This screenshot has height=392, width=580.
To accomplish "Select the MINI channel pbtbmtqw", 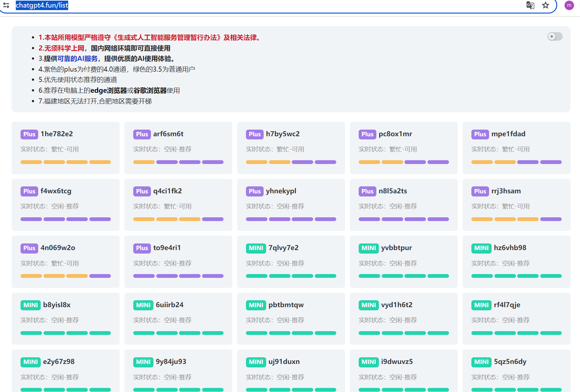I will pos(291,319).
